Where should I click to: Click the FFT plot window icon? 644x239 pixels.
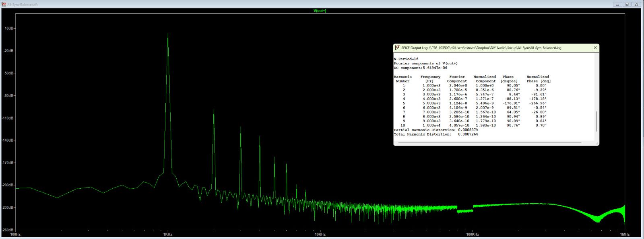pos(4,4)
